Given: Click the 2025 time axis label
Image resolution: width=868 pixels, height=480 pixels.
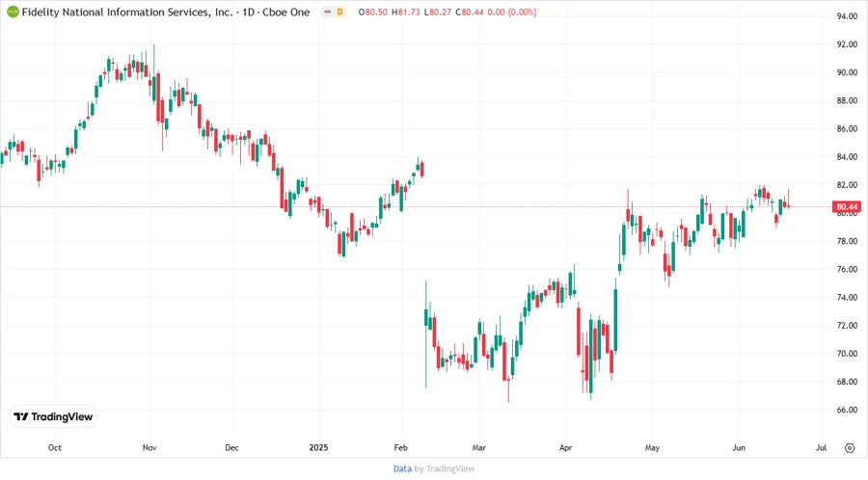Looking at the screenshot, I should pos(318,448).
